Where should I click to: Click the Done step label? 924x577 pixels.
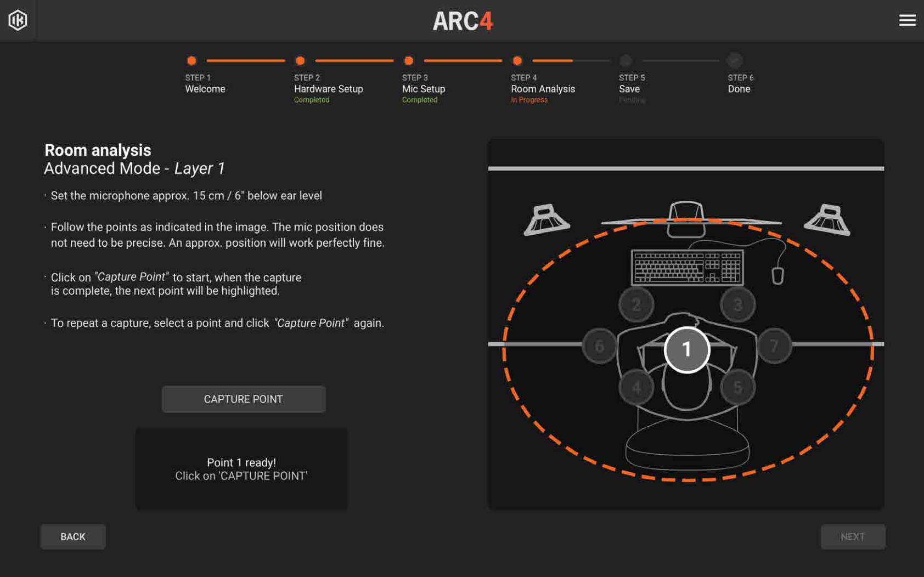tap(739, 89)
